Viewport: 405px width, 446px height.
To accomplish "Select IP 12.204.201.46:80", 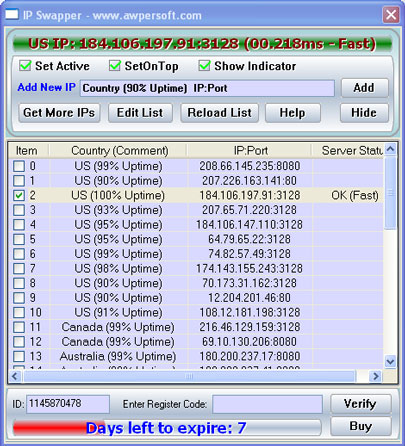I will (249, 298).
